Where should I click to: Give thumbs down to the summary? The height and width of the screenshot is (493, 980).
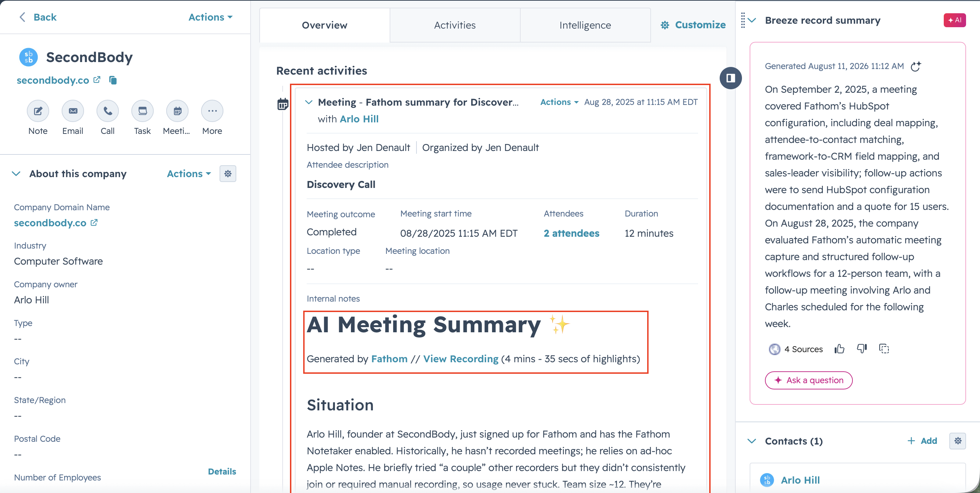pyautogui.click(x=862, y=348)
